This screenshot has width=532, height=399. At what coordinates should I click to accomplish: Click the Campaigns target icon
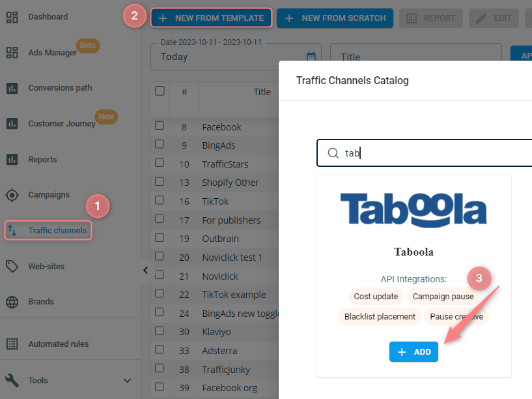coord(12,195)
